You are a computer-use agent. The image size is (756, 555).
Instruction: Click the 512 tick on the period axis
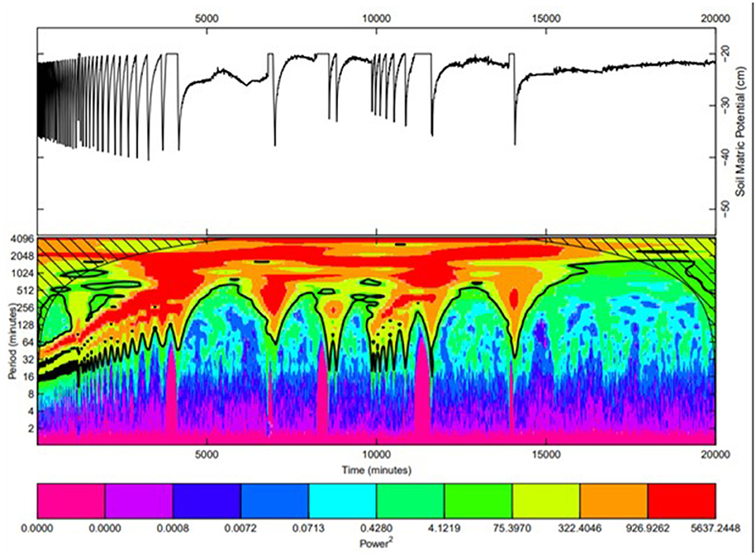(x=26, y=290)
